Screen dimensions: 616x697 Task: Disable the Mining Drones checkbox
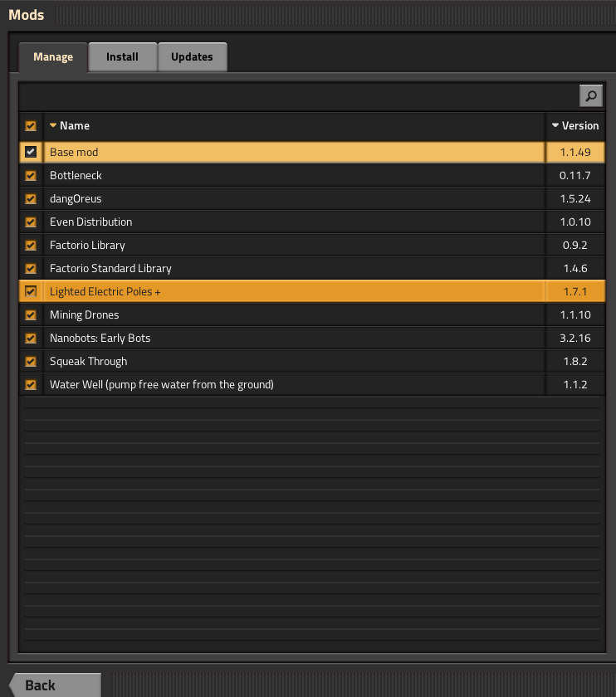pyautogui.click(x=31, y=314)
